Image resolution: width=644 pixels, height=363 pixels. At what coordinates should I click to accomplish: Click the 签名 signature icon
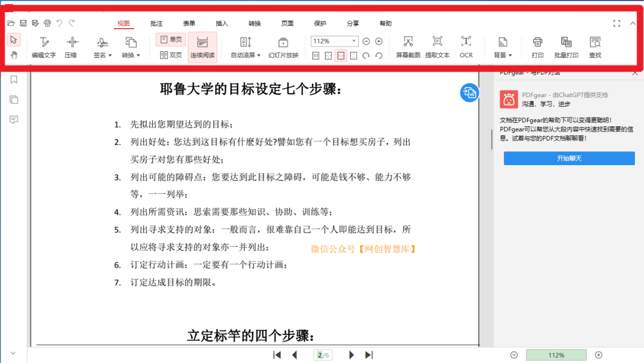tap(101, 43)
